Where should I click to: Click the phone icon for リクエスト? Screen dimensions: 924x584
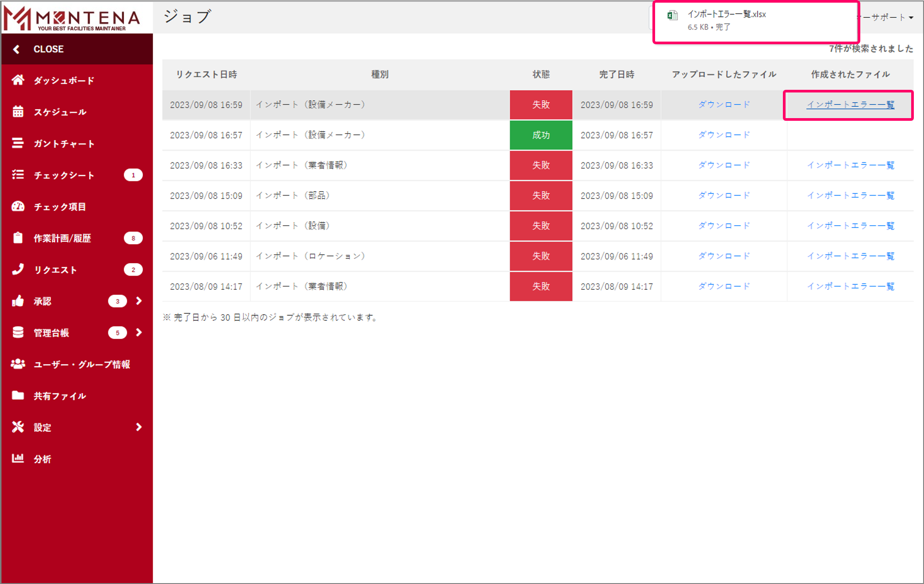coord(18,269)
